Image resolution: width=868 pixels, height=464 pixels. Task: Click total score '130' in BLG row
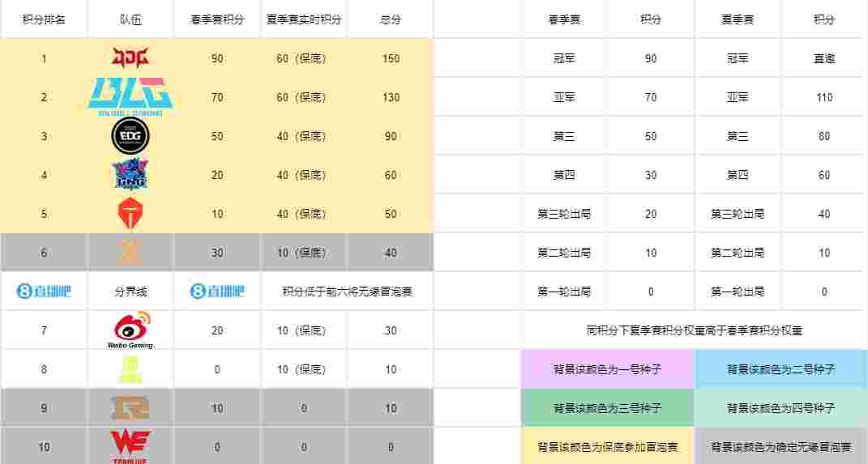point(391,97)
